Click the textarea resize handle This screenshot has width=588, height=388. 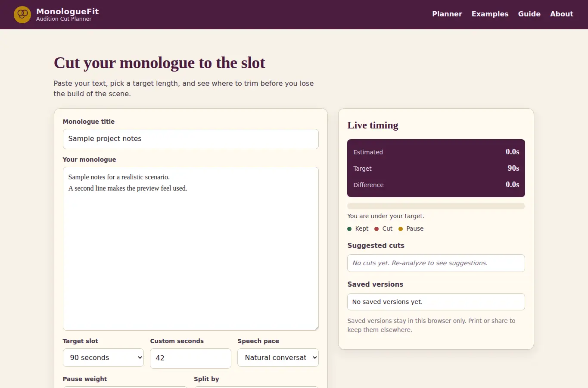click(316, 328)
